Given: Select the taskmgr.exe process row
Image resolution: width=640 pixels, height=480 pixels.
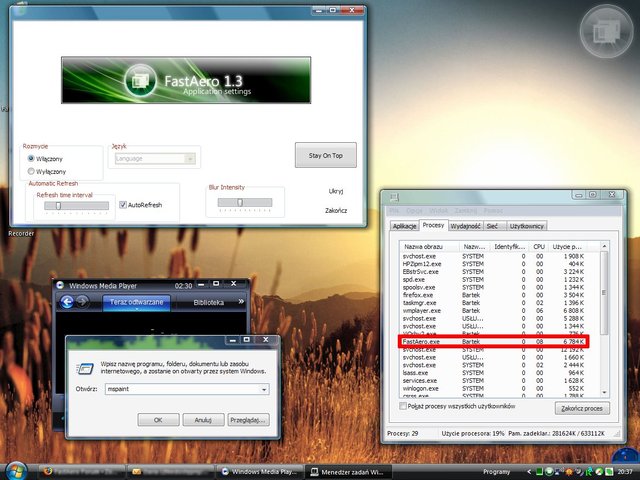Looking at the screenshot, I should (494, 303).
